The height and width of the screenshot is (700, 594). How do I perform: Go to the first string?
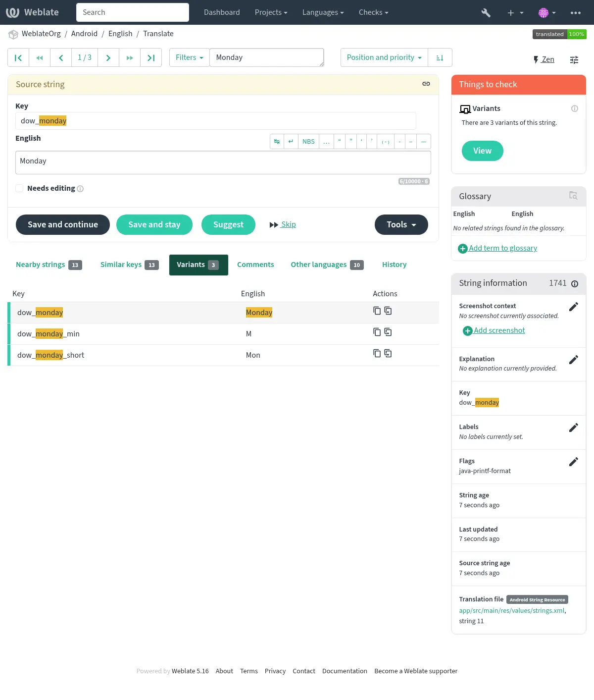click(18, 58)
